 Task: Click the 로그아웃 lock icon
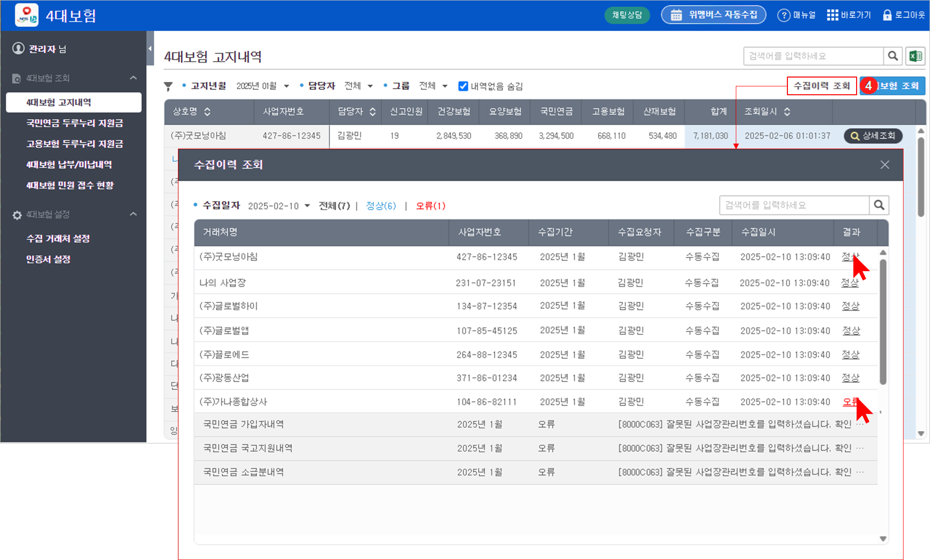coord(887,15)
